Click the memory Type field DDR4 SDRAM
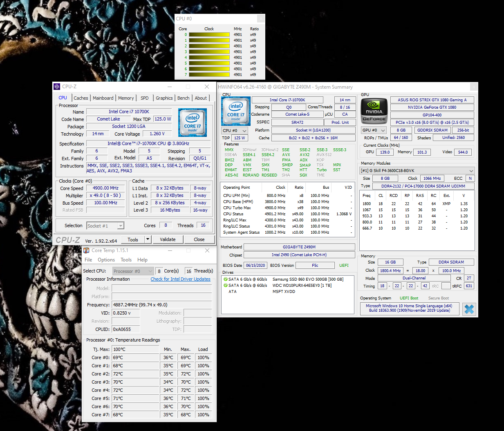 pos(451,262)
